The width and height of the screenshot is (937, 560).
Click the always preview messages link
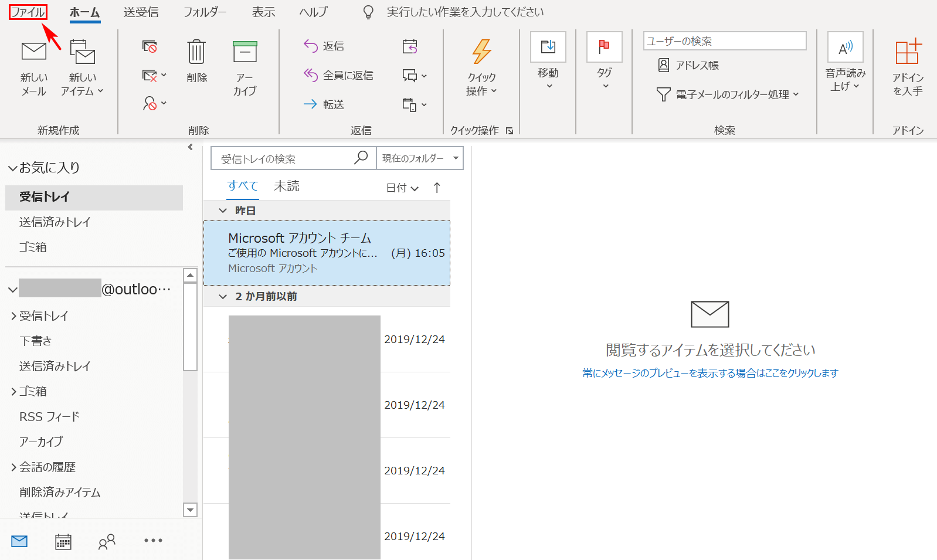[710, 373]
